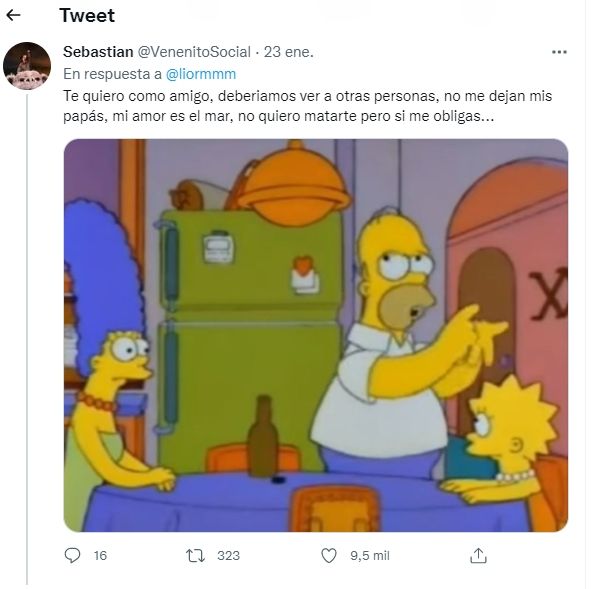Click the thread line below the avatar
Image resolution: width=608 pixels, height=589 pixels.
point(27,339)
